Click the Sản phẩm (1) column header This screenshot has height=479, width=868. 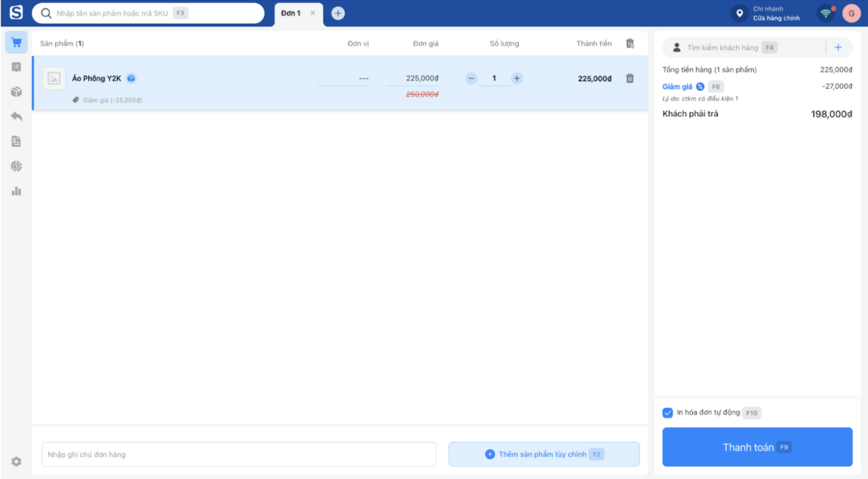point(62,43)
